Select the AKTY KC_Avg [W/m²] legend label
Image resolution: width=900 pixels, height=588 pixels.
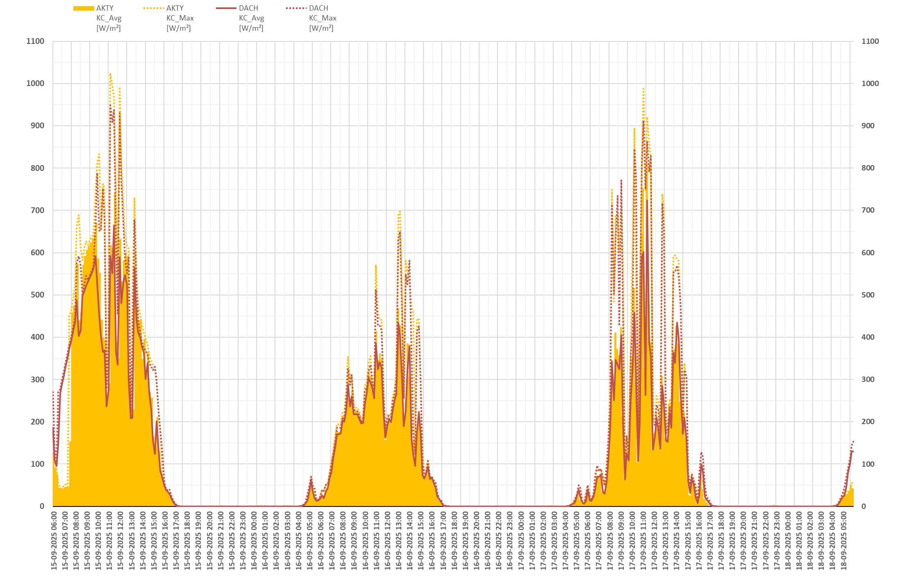pyautogui.click(x=109, y=18)
